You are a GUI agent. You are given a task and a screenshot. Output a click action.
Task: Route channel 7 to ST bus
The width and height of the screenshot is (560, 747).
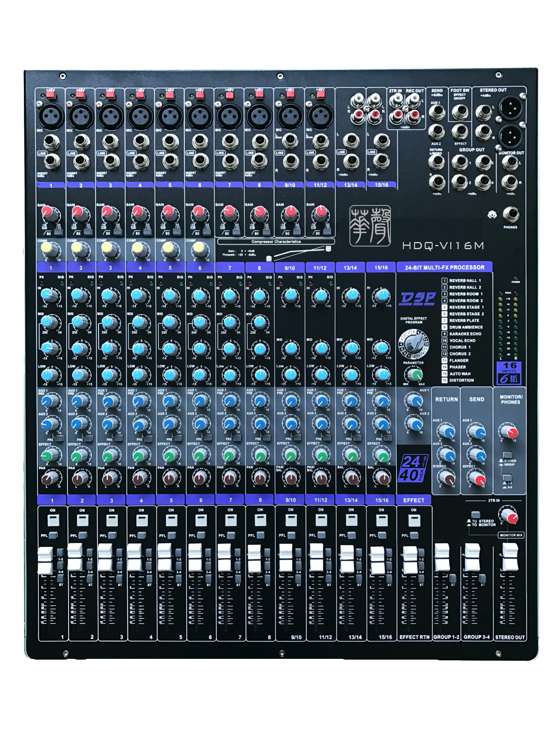(x=239, y=579)
